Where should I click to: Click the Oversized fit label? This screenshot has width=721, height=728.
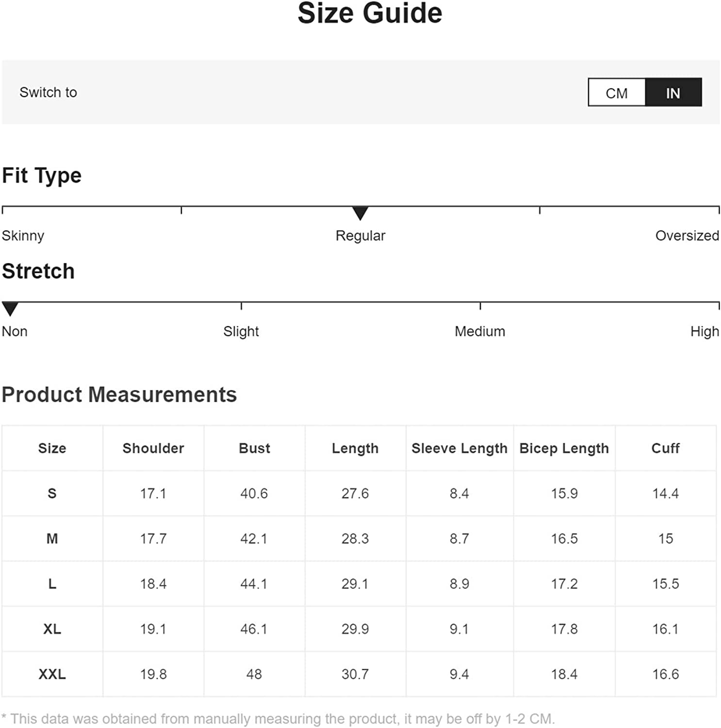pyautogui.click(x=687, y=236)
